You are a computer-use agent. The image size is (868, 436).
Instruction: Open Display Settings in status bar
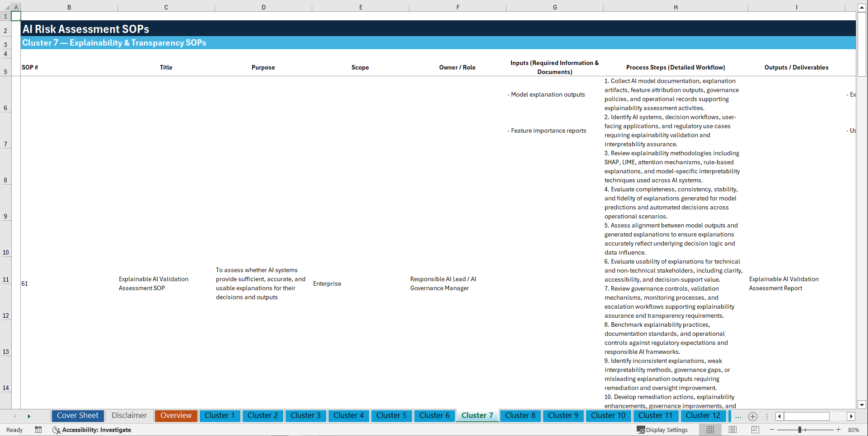[662, 430]
